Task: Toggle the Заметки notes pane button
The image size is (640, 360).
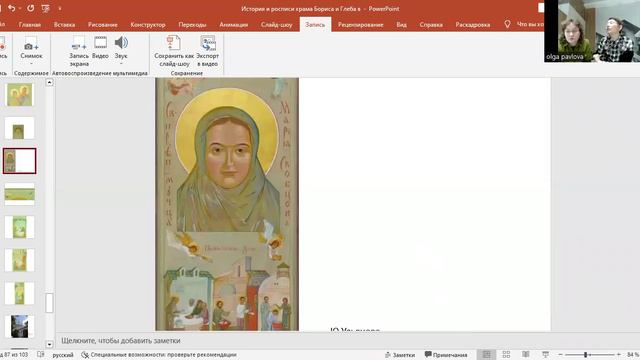Action: [400, 355]
